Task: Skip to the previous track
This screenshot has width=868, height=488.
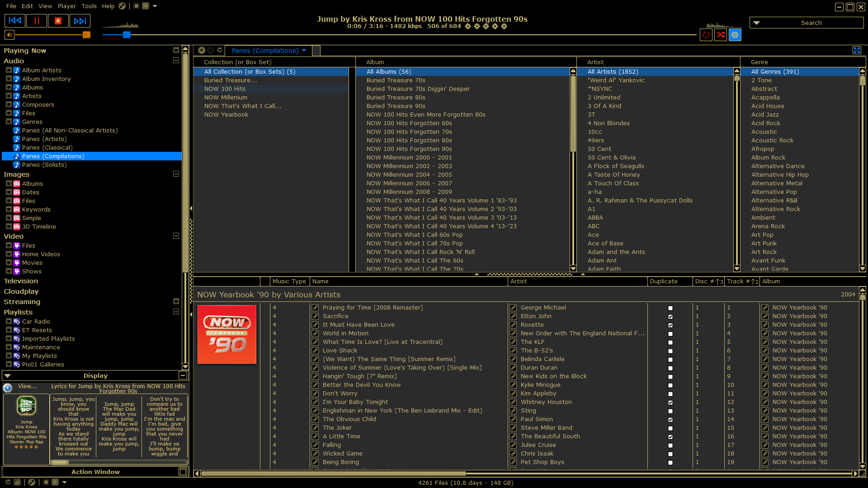Action: coord(15,21)
